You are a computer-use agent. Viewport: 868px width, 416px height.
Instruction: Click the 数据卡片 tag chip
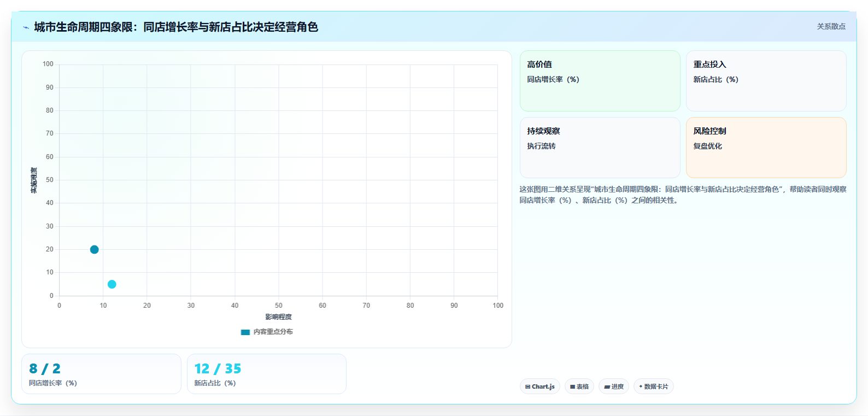tap(654, 386)
